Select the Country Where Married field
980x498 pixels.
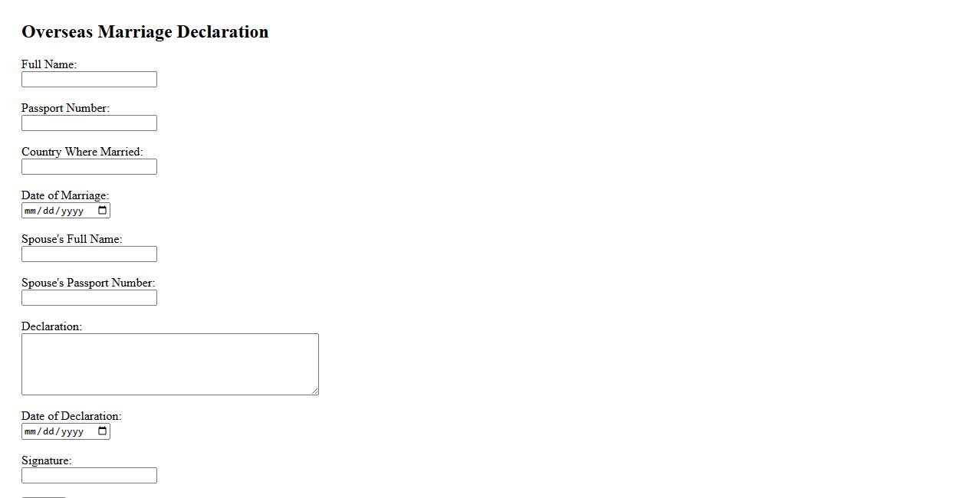coord(89,167)
